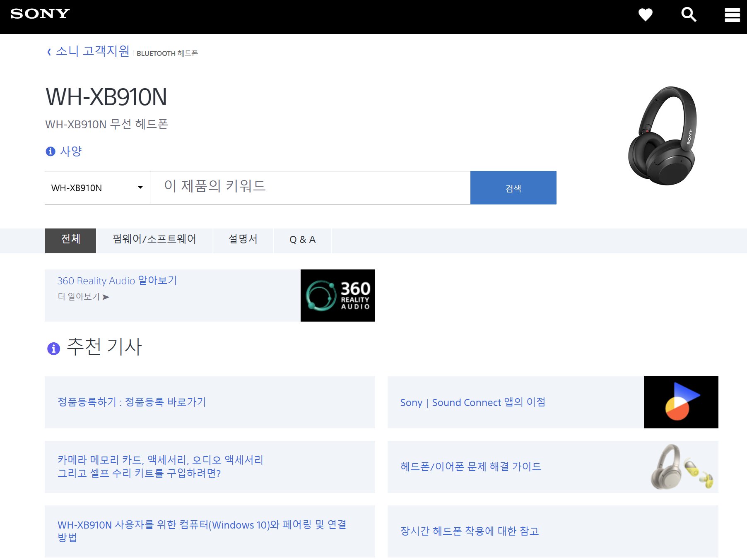Click the WH-XB910N page heading

pos(106,97)
